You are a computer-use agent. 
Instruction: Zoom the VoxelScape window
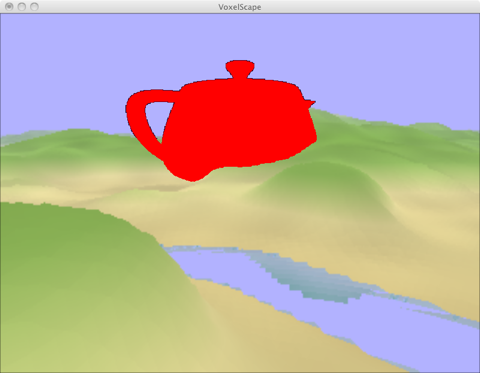34,7
